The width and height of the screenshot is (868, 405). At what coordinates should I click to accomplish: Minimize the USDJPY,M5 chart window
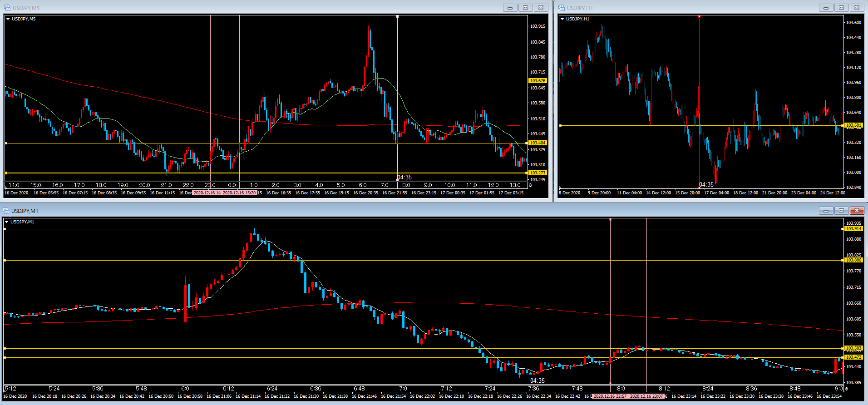tap(510, 8)
